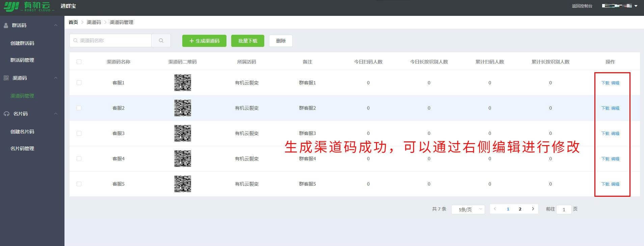Select page 1 in pagination
The height and width of the screenshot is (246, 644).
[508, 209]
